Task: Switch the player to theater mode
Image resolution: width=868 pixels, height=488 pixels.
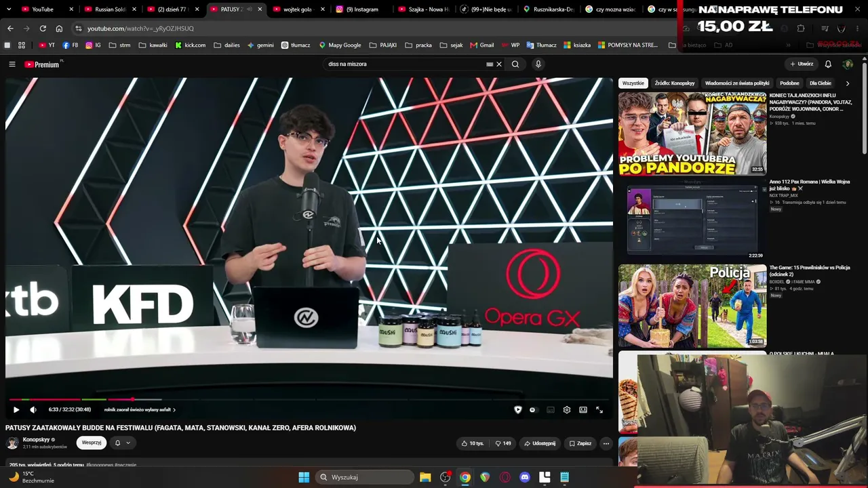Action: click(583, 409)
